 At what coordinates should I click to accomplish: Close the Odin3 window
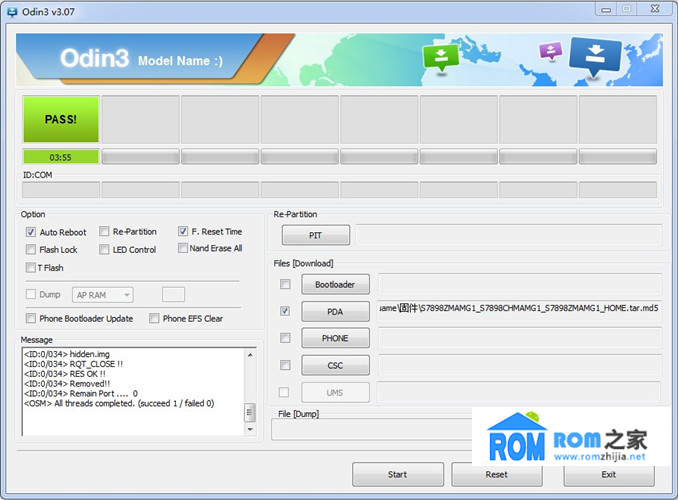pos(655,9)
